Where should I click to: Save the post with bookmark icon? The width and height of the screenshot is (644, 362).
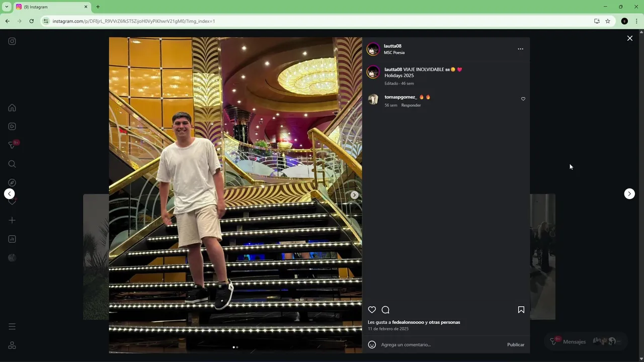pos(521,310)
